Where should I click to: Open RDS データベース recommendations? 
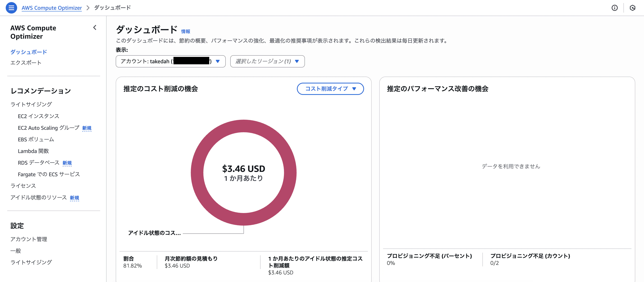38,163
